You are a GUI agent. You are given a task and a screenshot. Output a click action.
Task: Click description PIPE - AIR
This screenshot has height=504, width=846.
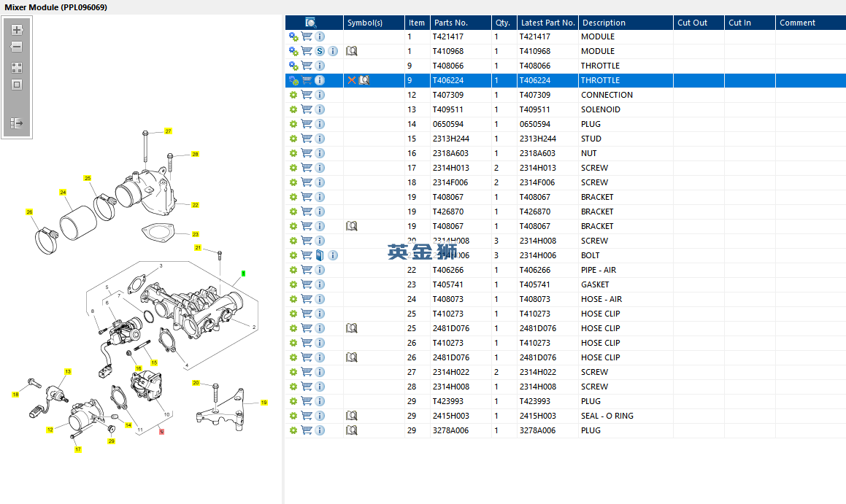(x=599, y=270)
